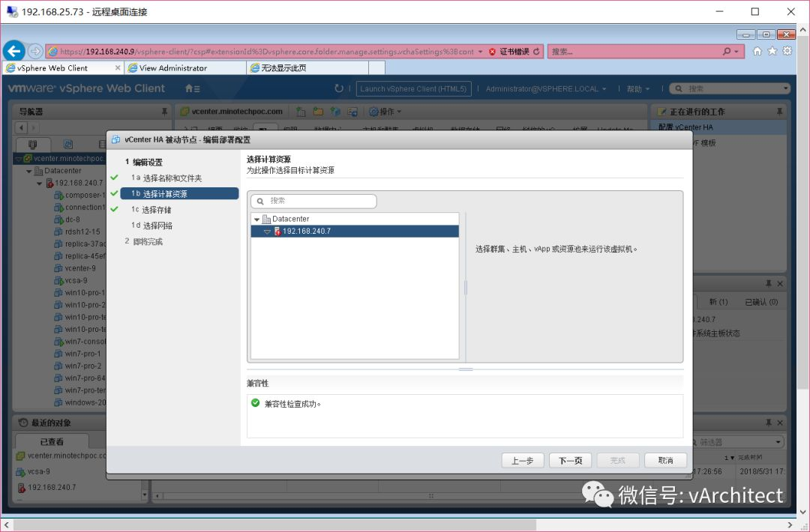Click the browser search magnifier icon
Image resolution: width=810 pixels, height=532 pixels.
tap(727, 52)
